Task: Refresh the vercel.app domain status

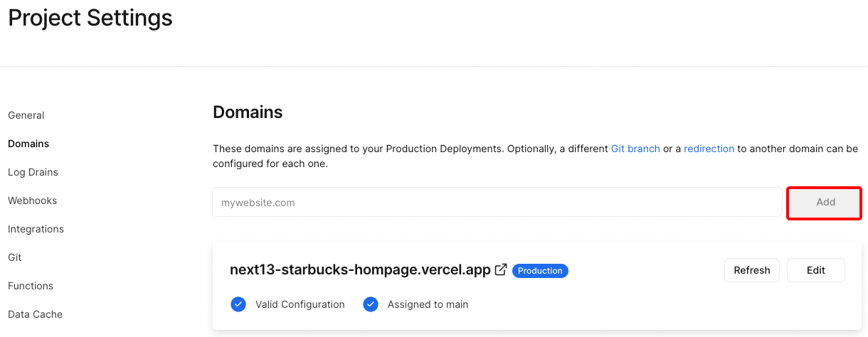Action: pyautogui.click(x=752, y=270)
